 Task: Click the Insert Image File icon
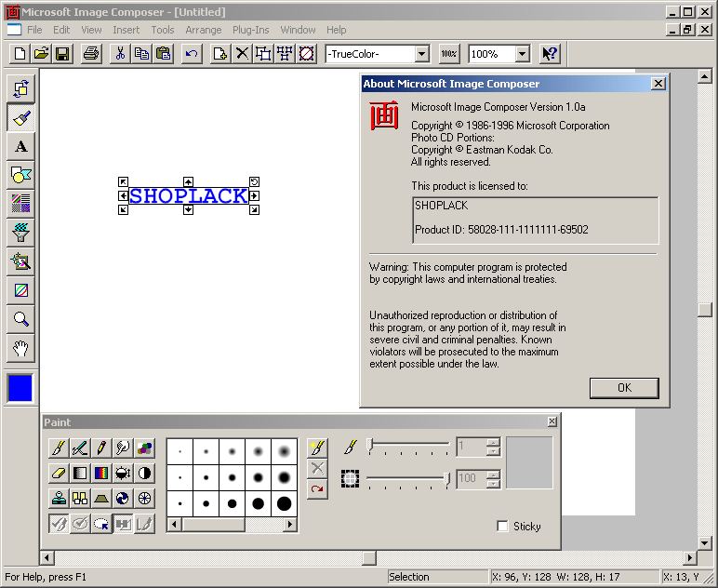coord(220,54)
